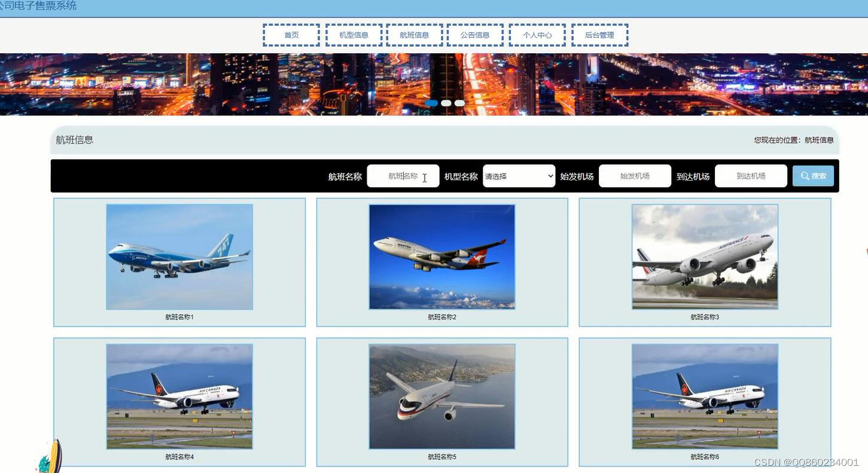868x473 pixels.
Task: Click the 航班名称3 caption text
Action: (x=705, y=317)
